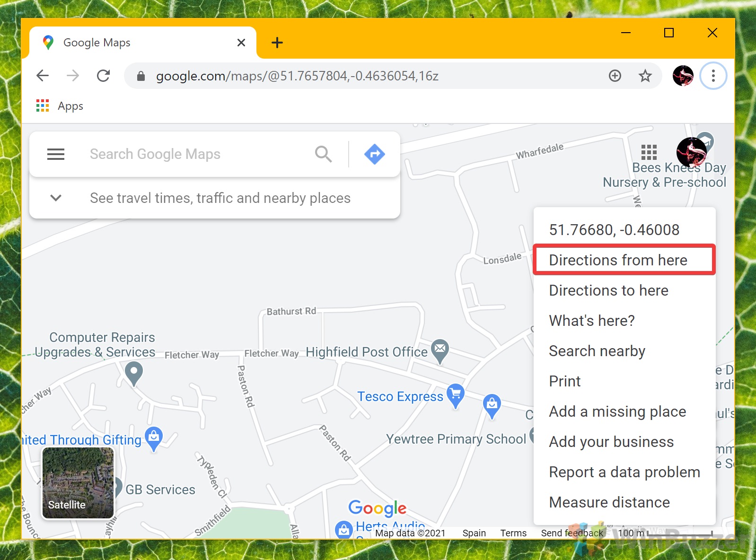Open the Chrome three-dot menu
Screen dimensions: 756x560
713,76
